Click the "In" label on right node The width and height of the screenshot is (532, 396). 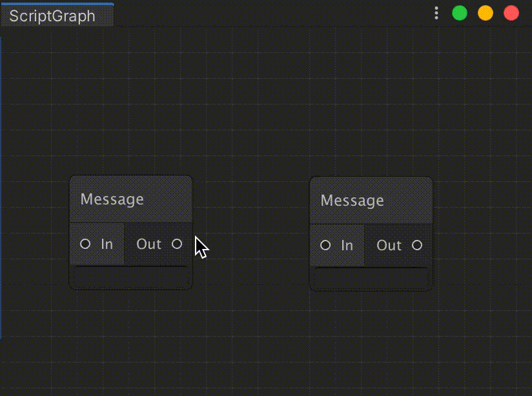pyautogui.click(x=347, y=246)
